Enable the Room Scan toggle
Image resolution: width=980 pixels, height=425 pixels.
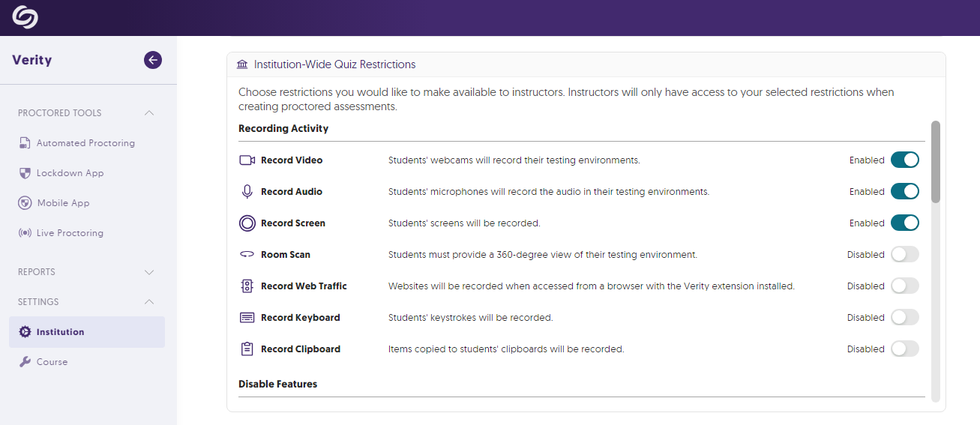904,255
